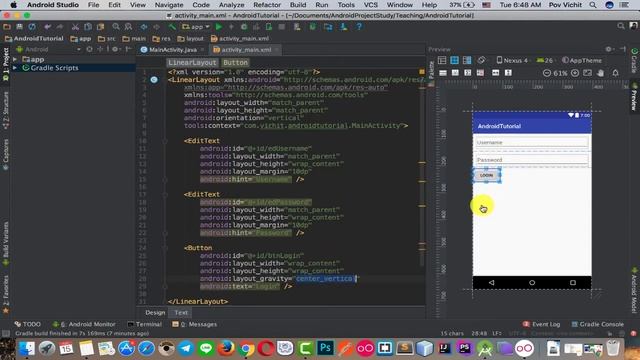Click the layout breadcrumb folder
640x360 pixels.
point(191,39)
